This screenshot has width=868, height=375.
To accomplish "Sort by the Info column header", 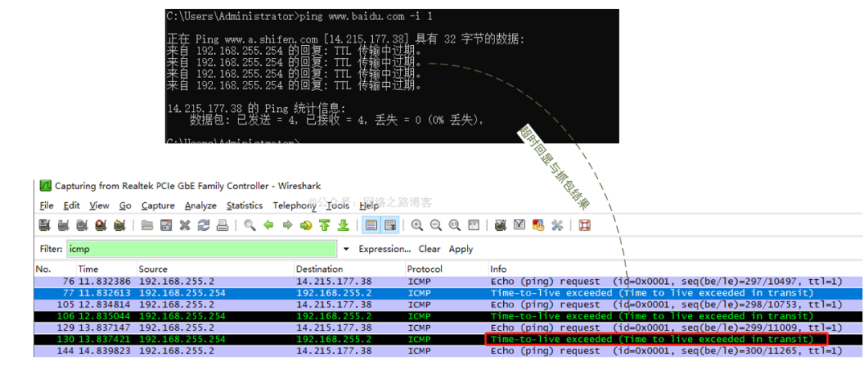I will coord(675,270).
